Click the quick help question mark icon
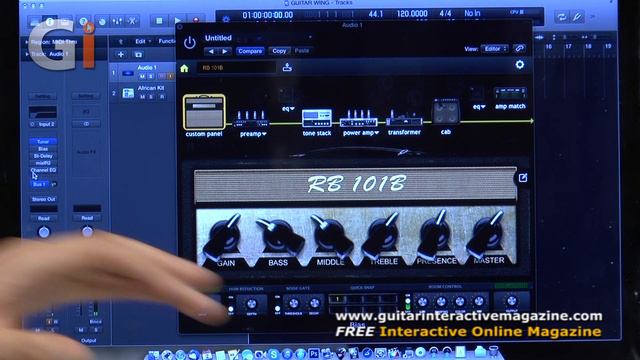The height and width of the screenshot is (360, 640). click(83, 21)
